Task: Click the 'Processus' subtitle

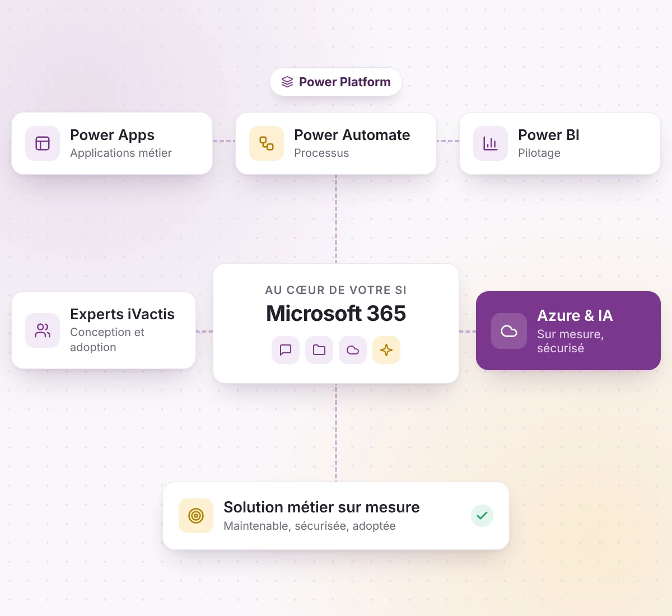Action: (x=321, y=153)
